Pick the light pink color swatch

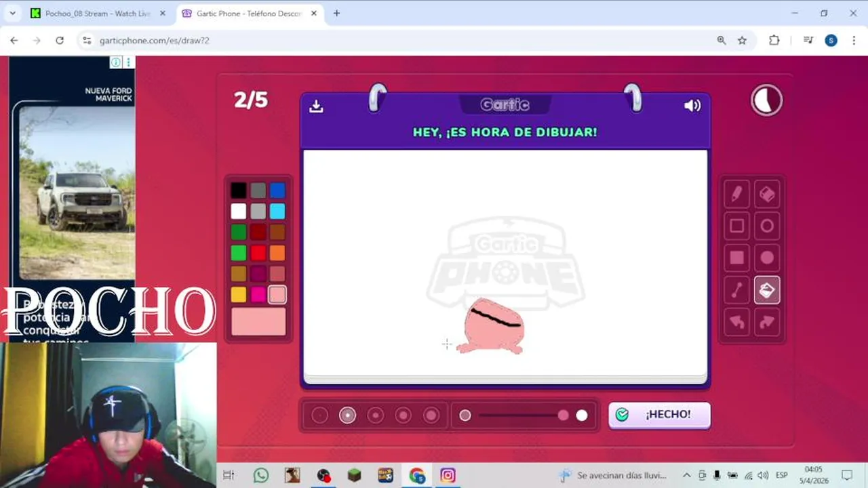(277, 295)
